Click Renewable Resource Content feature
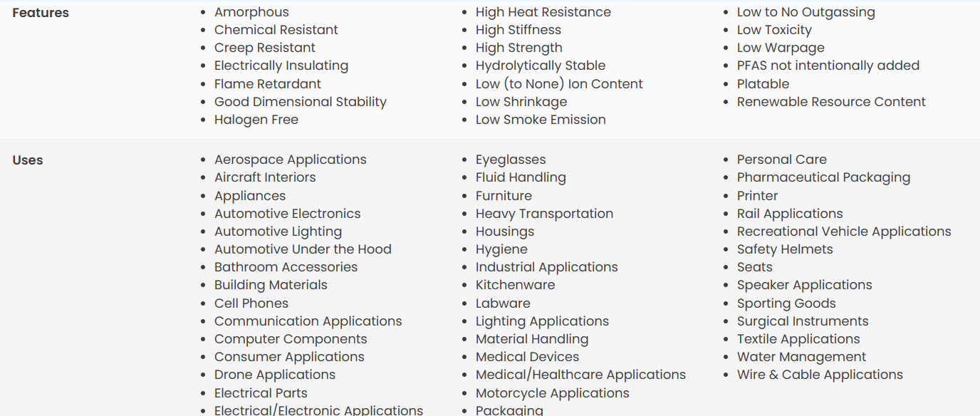 [x=831, y=102]
